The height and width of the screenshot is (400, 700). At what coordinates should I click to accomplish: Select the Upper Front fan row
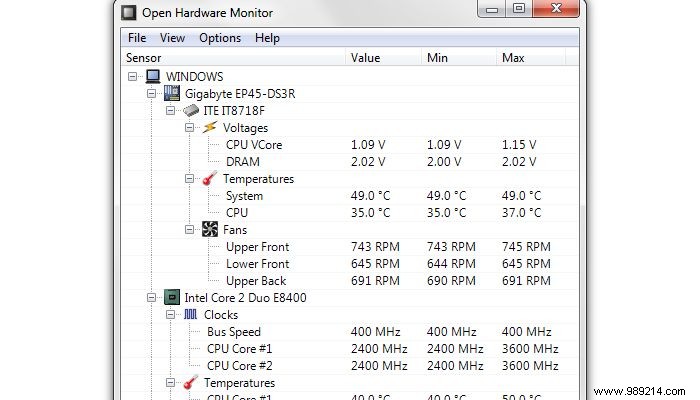click(350, 246)
